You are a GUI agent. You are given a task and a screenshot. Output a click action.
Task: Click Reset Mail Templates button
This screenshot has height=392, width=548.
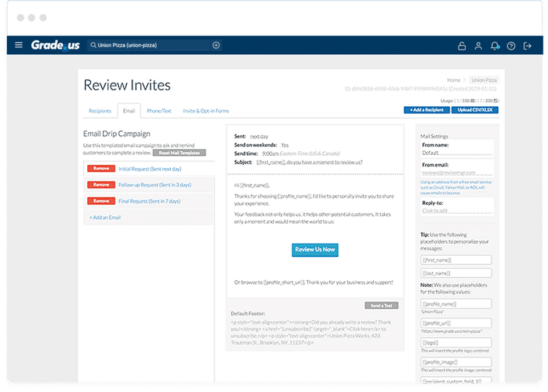tap(179, 153)
